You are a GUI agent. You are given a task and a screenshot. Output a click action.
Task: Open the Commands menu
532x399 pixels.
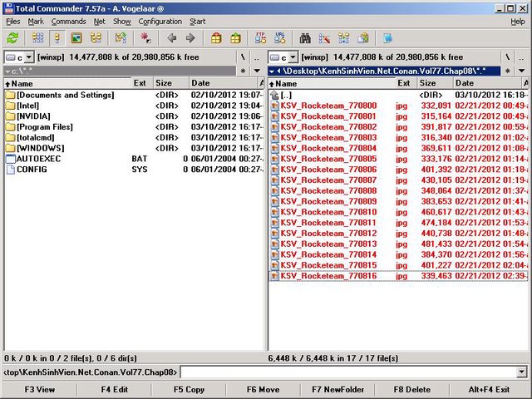point(68,22)
